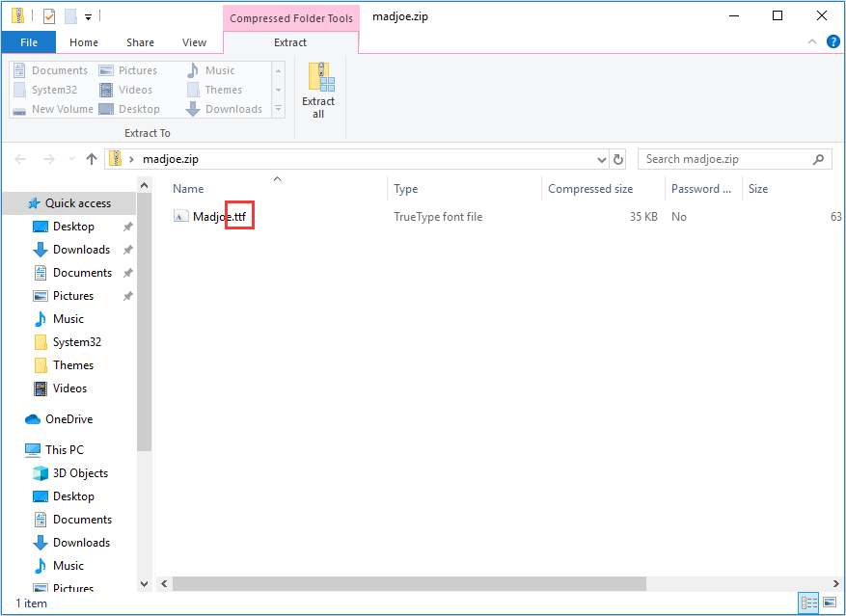This screenshot has width=846, height=616.
Task: Extract to New Volume in the ribbon
Action: (x=53, y=109)
